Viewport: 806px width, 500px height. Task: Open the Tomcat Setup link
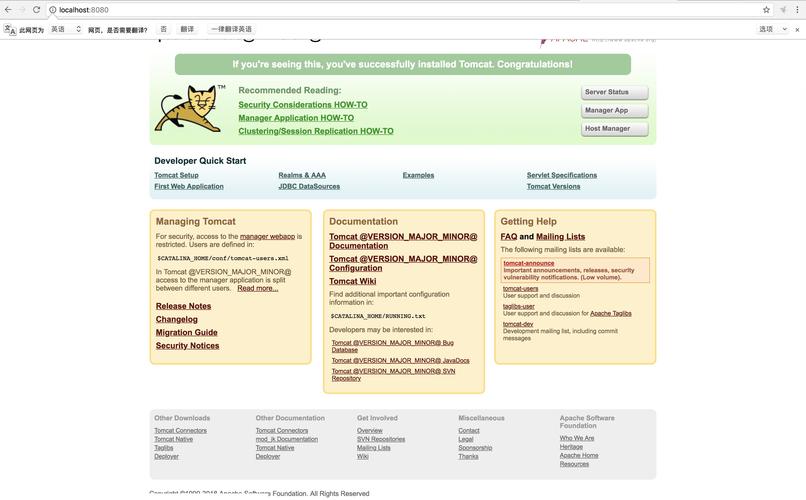coord(176,175)
